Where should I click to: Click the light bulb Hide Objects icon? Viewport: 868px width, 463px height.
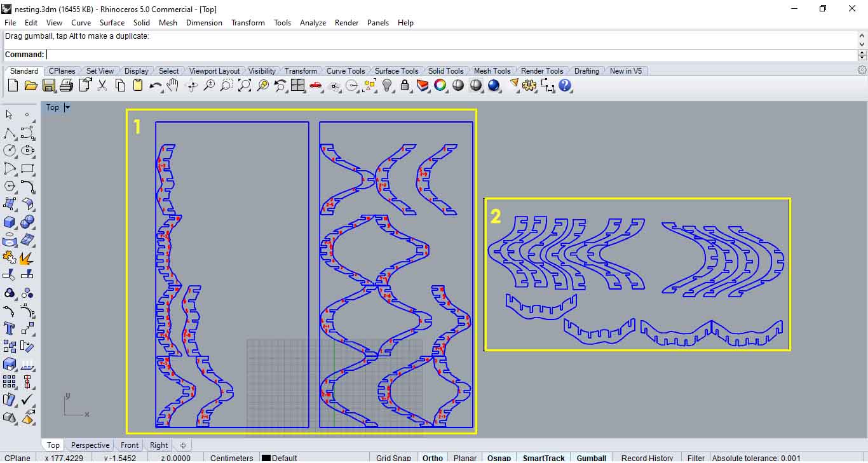tap(387, 85)
